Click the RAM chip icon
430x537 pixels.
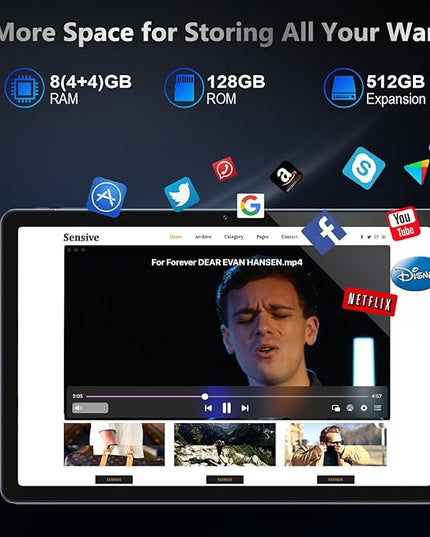point(24,88)
